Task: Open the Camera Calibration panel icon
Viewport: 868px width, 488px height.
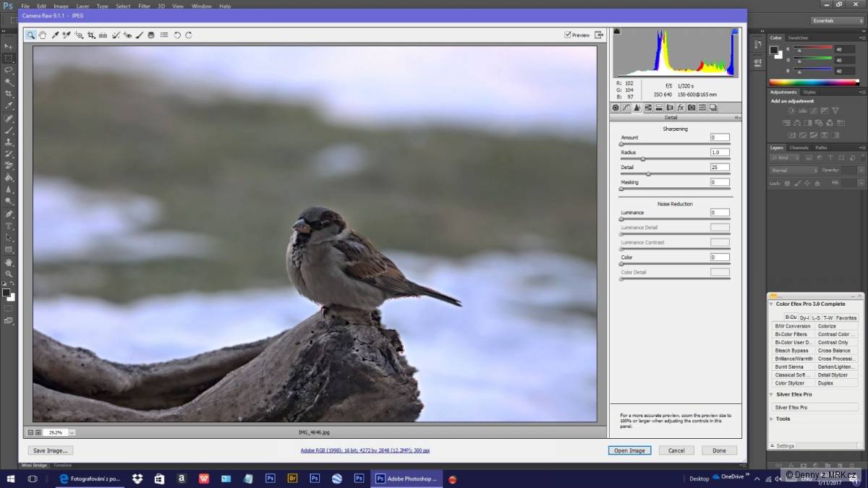Action: (692, 108)
